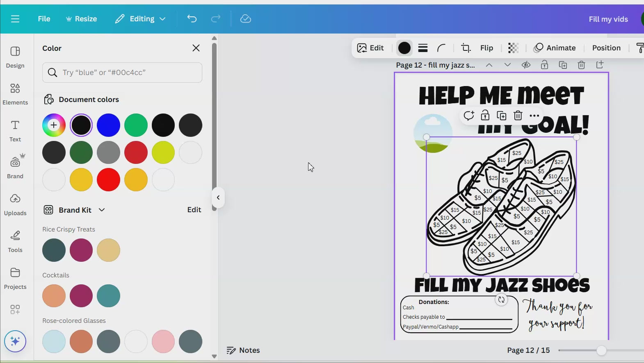Click the undo arrow icon
This screenshot has height=363, width=644.
(x=192, y=19)
